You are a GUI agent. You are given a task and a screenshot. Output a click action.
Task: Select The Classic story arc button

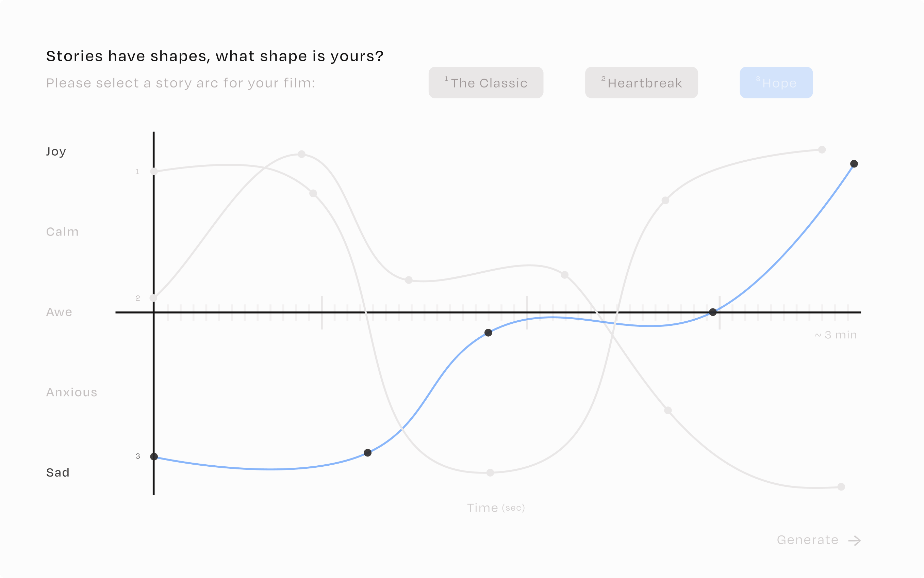(485, 83)
